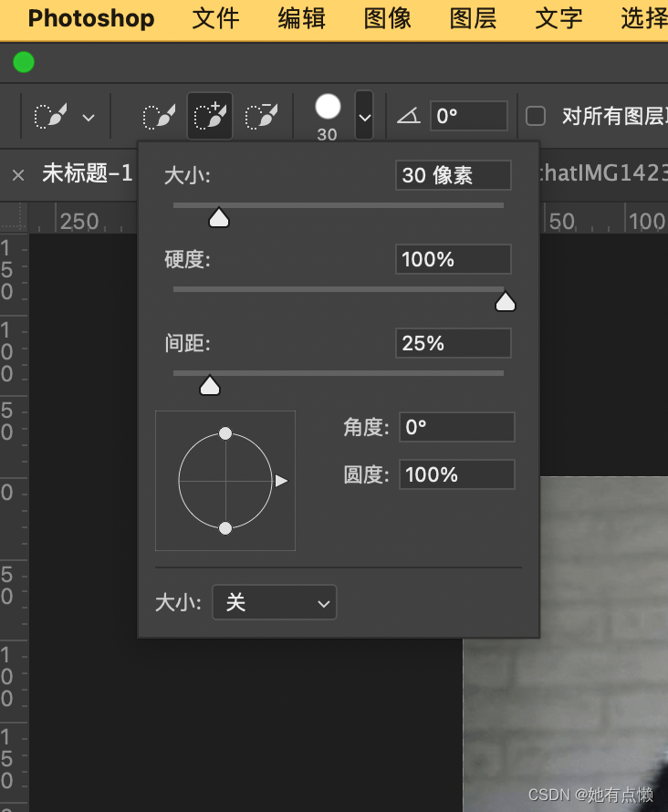668x812 pixels.
Task: Open the bottom 大小 dropdown set to 关
Action: (x=275, y=602)
